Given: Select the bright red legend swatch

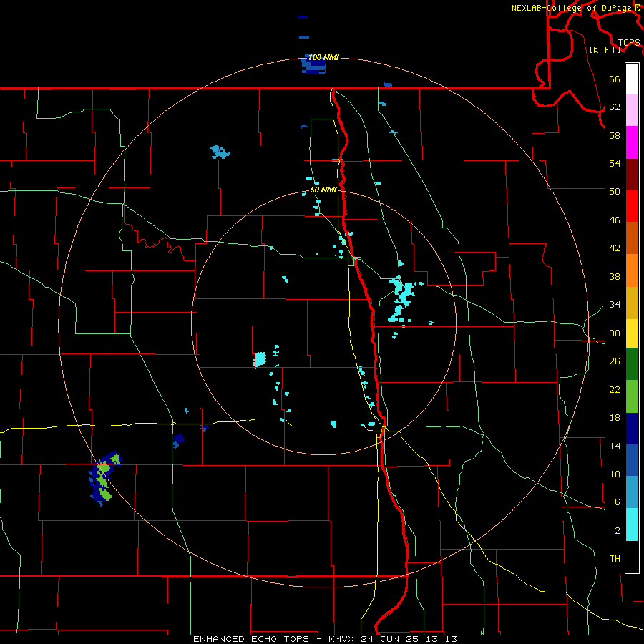Looking at the screenshot, I should point(632,206).
